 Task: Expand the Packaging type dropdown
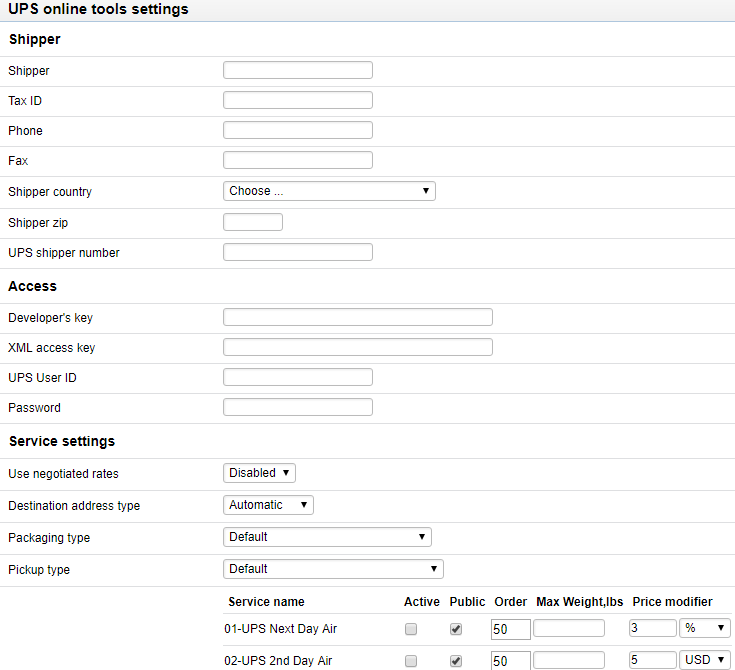point(327,537)
